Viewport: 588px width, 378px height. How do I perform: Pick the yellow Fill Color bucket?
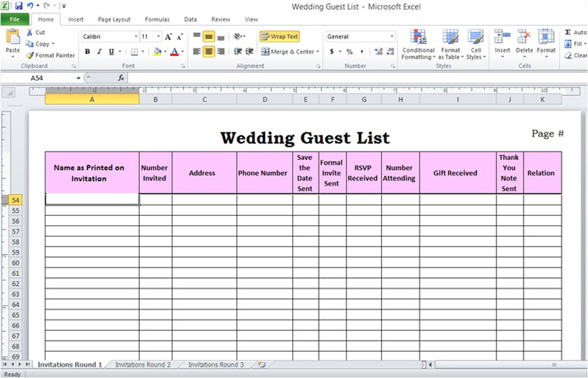(x=157, y=52)
